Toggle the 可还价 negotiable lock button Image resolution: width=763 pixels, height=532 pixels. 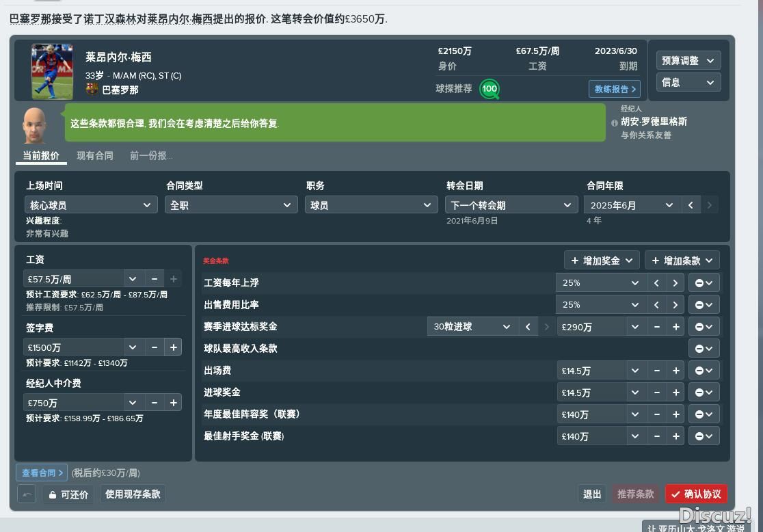pyautogui.click(x=68, y=494)
